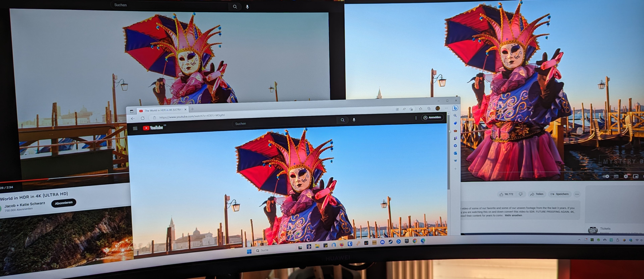
Task: Click the dislike thumbs-down icon
Action: (521, 194)
